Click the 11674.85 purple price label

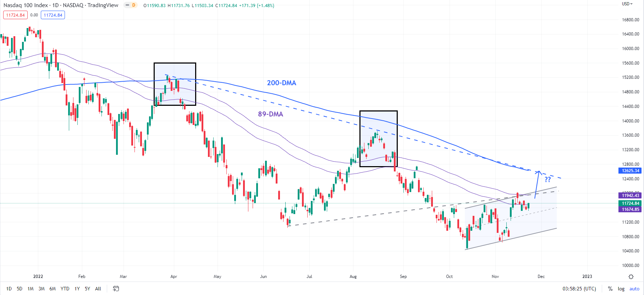pos(631,209)
